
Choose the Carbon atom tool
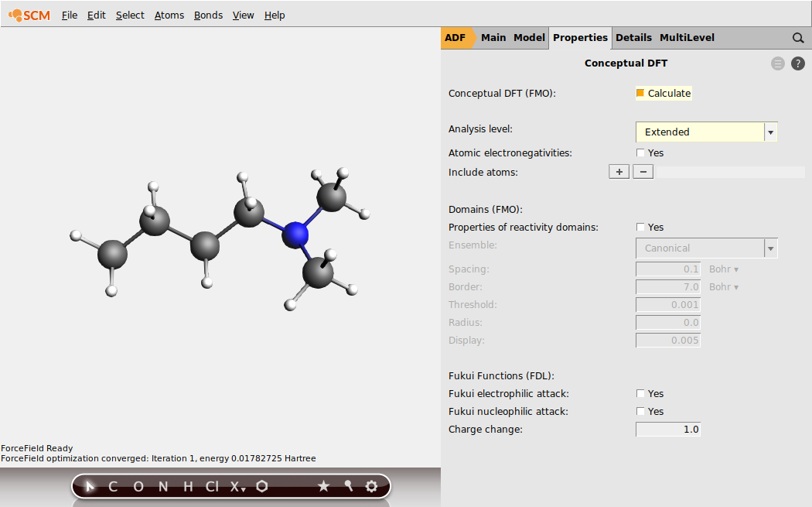click(113, 486)
